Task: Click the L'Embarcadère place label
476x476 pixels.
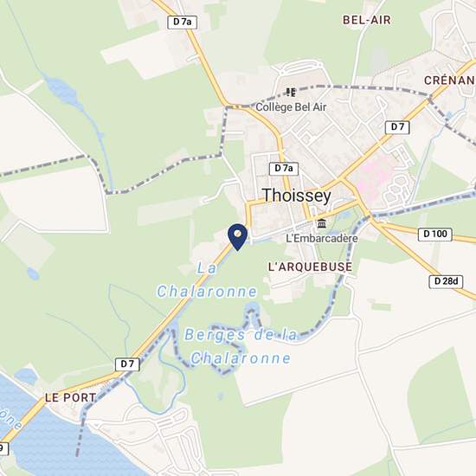Action: [x=322, y=238]
